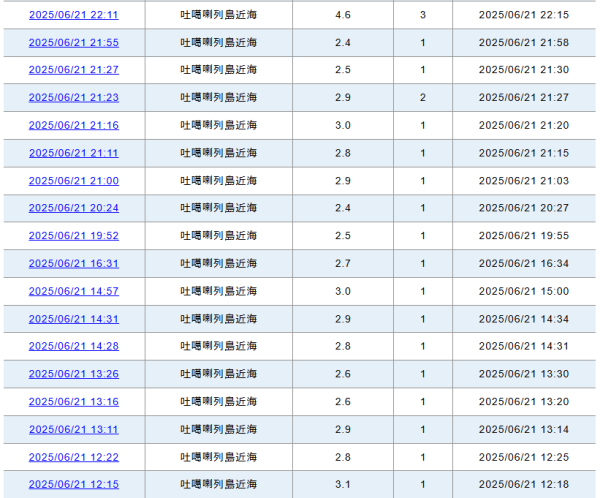Image resolution: width=600 pixels, height=498 pixels.
Task: Select the 2025/06/21 14:57 link
Action: point(73,291)
